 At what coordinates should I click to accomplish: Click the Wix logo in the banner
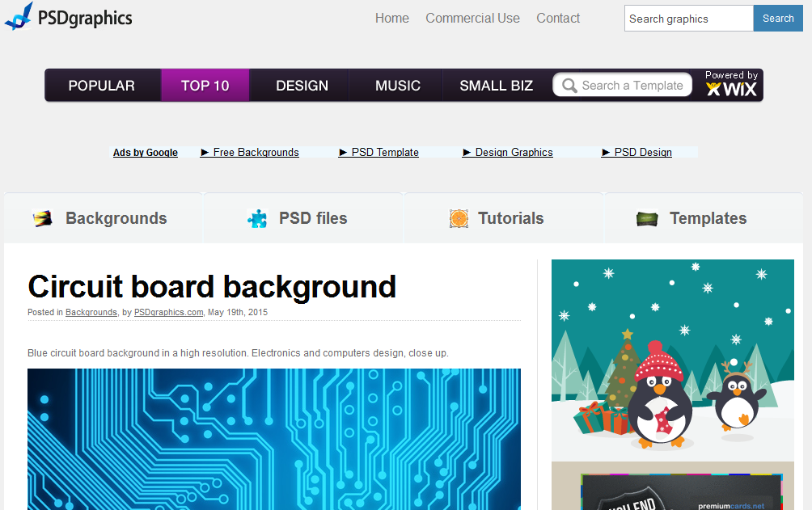731,90
